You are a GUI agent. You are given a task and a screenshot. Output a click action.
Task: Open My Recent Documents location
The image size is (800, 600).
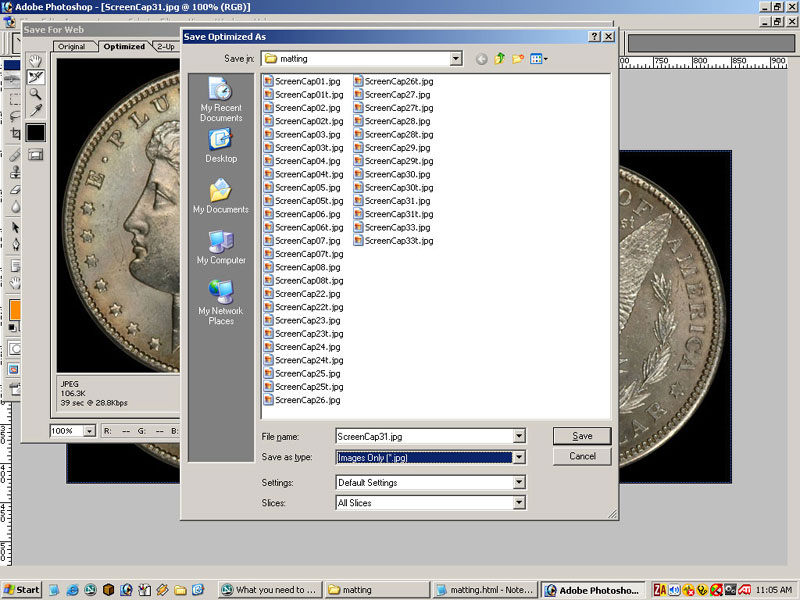coord(221,100)
